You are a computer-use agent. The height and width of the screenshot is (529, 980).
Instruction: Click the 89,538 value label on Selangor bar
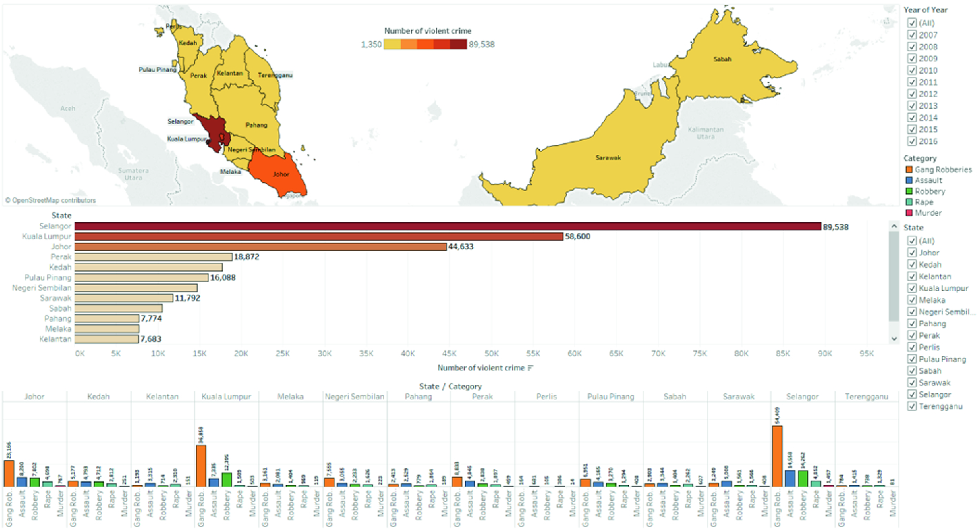[x=836, y=226]
